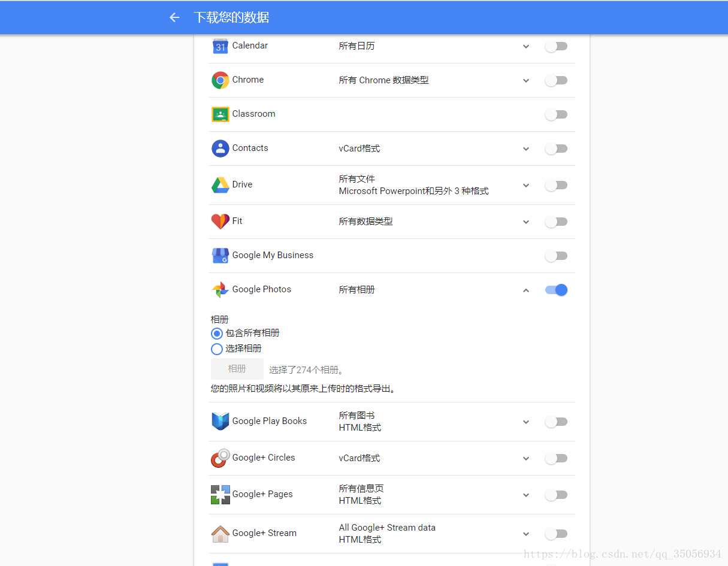The height and width of the screenshot is (566, 728).
Task: Expand Google+ Stream options chevron
Action: [x=526, y=534]
